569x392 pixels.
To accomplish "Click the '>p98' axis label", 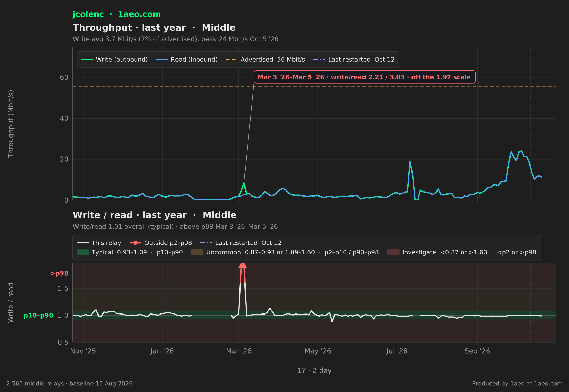I will pos(59,273).
